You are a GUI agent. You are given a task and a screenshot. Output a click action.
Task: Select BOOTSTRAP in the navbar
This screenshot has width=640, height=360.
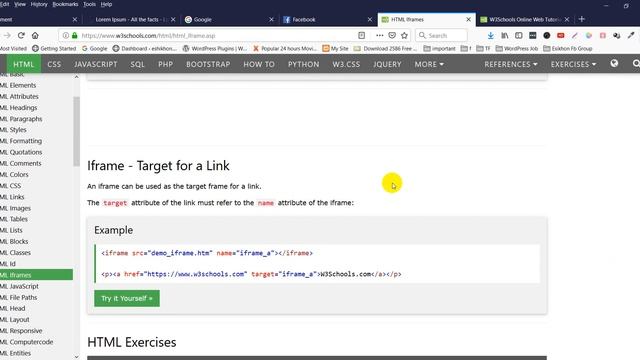click(x=208, y=64)
